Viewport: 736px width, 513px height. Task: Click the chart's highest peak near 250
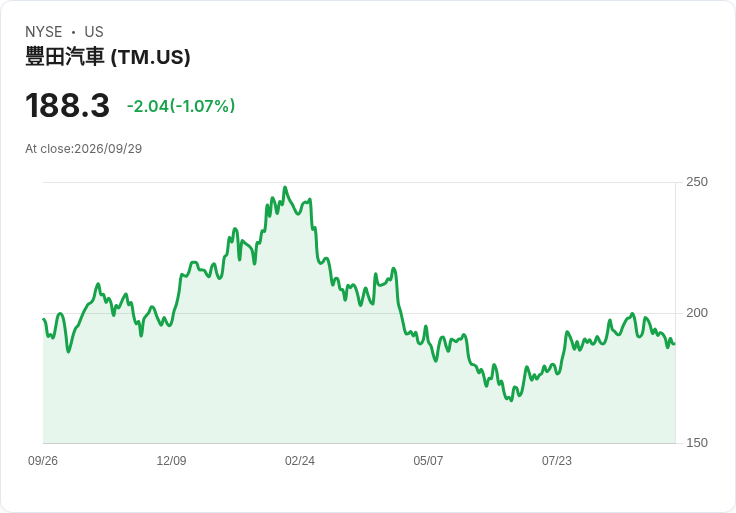pyautogui.click(x=285, y=187)
